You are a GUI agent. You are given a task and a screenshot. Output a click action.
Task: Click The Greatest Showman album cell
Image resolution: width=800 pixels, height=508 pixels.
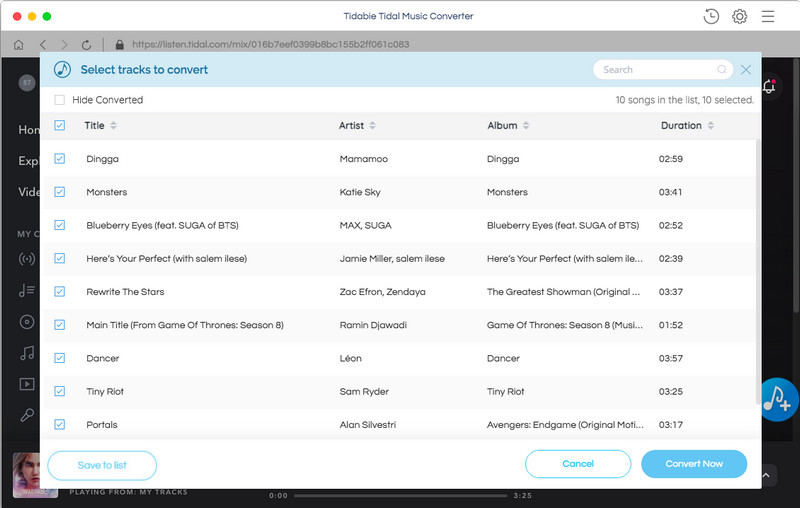(563, 292)
